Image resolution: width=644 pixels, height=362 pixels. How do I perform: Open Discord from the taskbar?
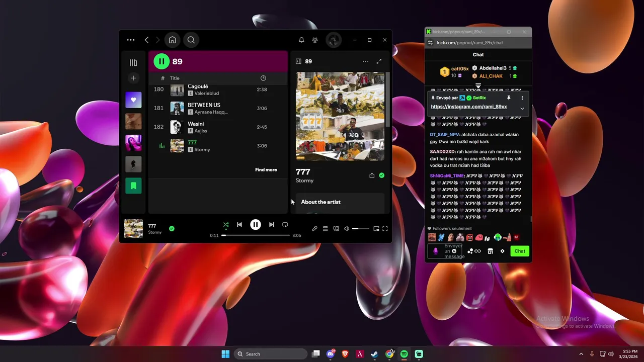(331, 354)
